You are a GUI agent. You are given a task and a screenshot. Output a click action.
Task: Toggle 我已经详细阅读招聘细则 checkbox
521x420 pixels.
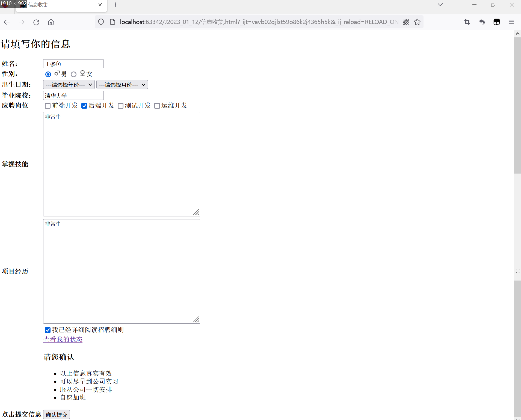point(48,330)
